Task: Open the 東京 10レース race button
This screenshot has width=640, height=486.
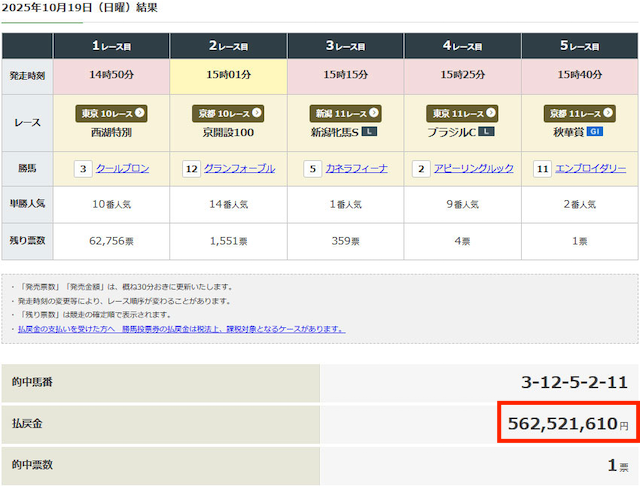Action: click(111, 113)
